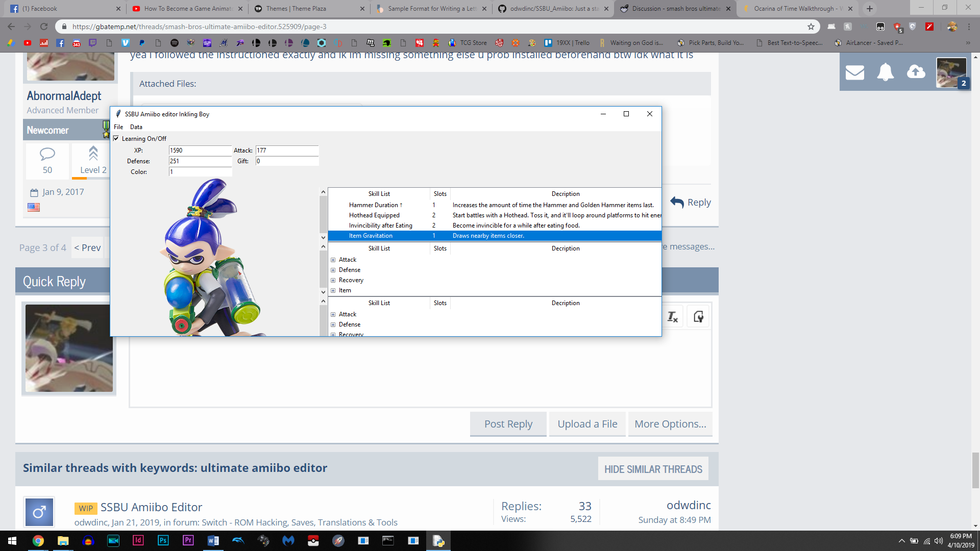Viewport: 980px width, 551px height.
Task: Expand the Defense category in the bottom skill list
Action: pos(333,324)
